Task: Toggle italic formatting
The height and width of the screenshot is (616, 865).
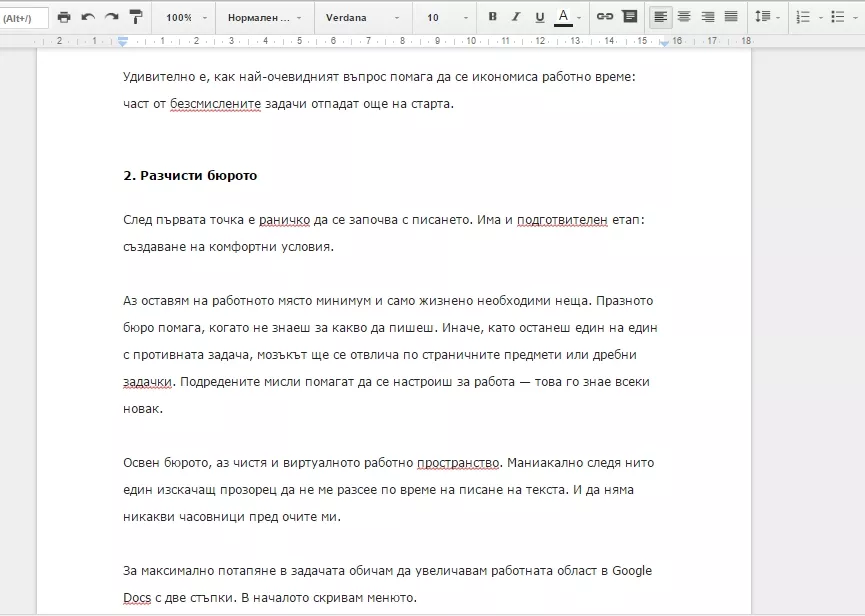Action: 516,17
